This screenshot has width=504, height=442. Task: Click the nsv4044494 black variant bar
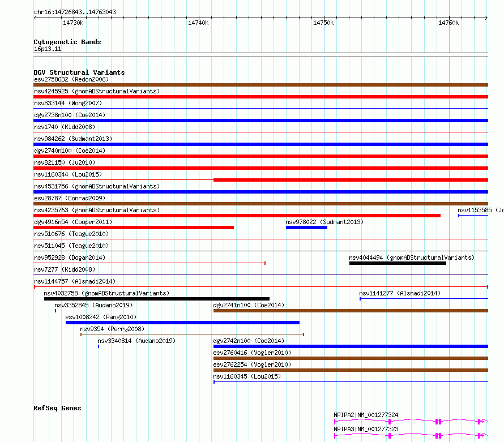coord(398,263)
